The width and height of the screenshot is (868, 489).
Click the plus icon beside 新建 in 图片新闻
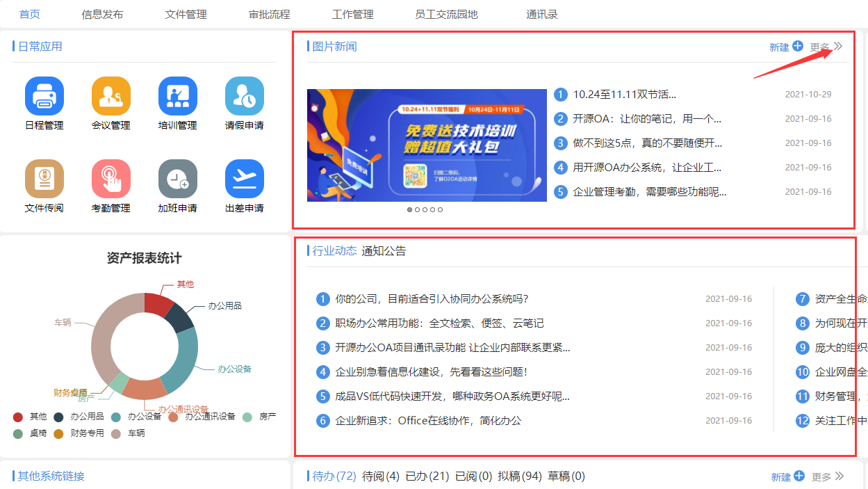tap(798, 46)
